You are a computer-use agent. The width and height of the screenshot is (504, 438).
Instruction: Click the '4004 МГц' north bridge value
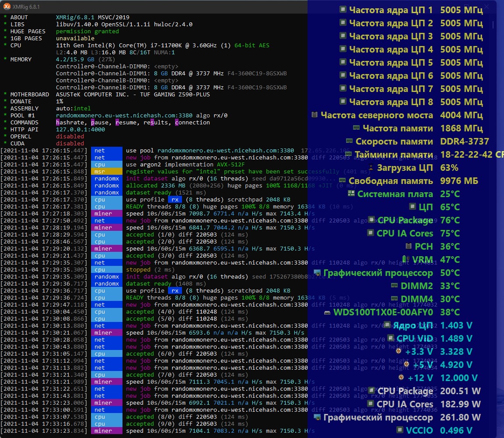[461, 115]
